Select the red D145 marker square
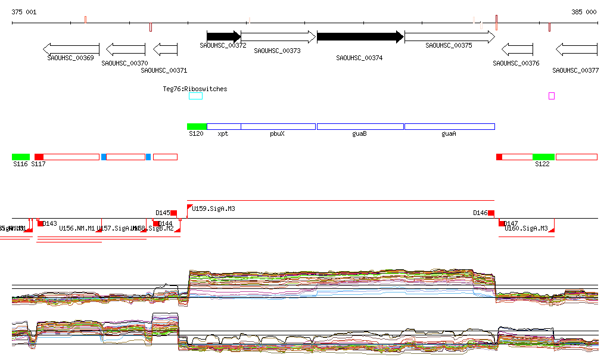The image size is (610, 364). [174, 213]
